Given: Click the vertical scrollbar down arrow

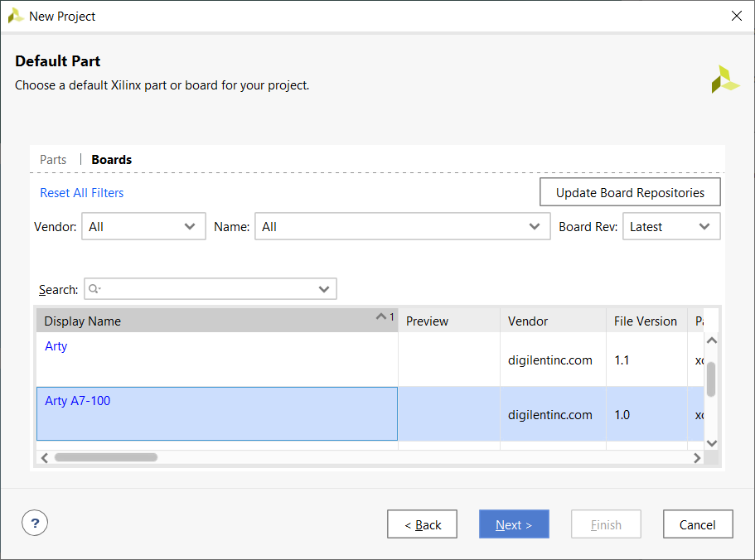Looking at the screenshot, I should pyautogui.click(x=712, y=443).
